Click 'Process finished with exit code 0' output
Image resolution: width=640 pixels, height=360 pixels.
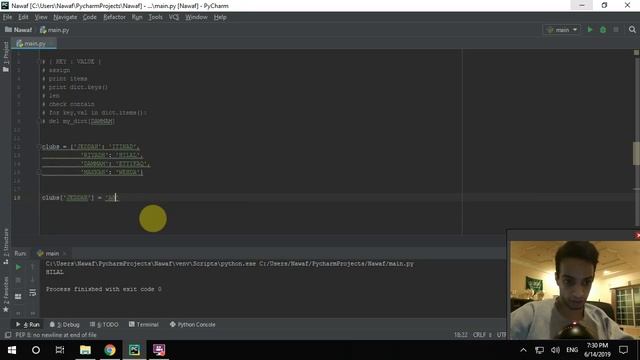[104, 289]
